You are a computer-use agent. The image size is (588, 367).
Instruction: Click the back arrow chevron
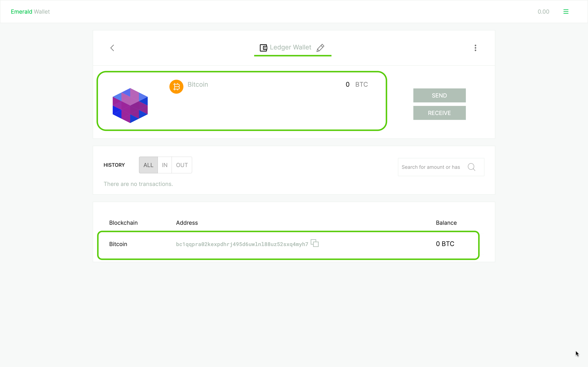(112, 48)
